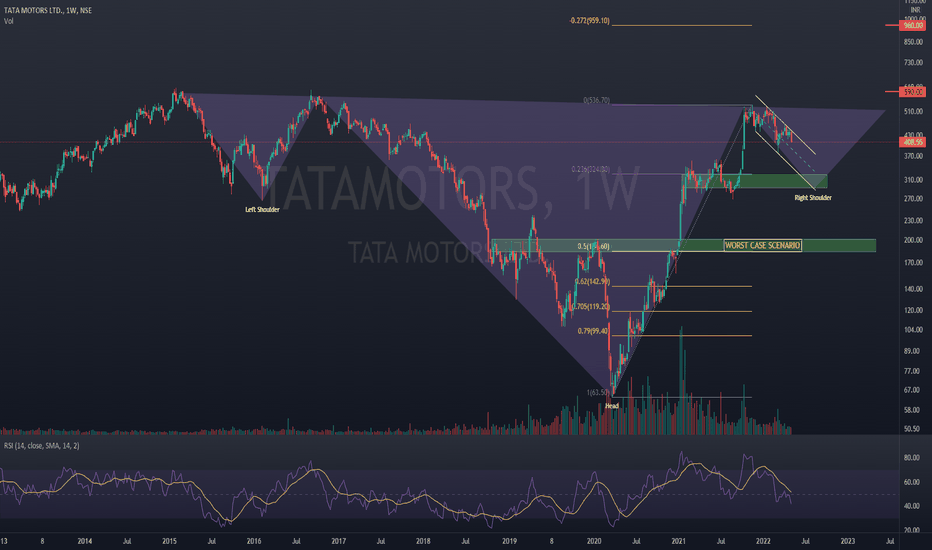932x550 pixels.
Task: Click 2021 on the time axis
Action: (678, 541)
